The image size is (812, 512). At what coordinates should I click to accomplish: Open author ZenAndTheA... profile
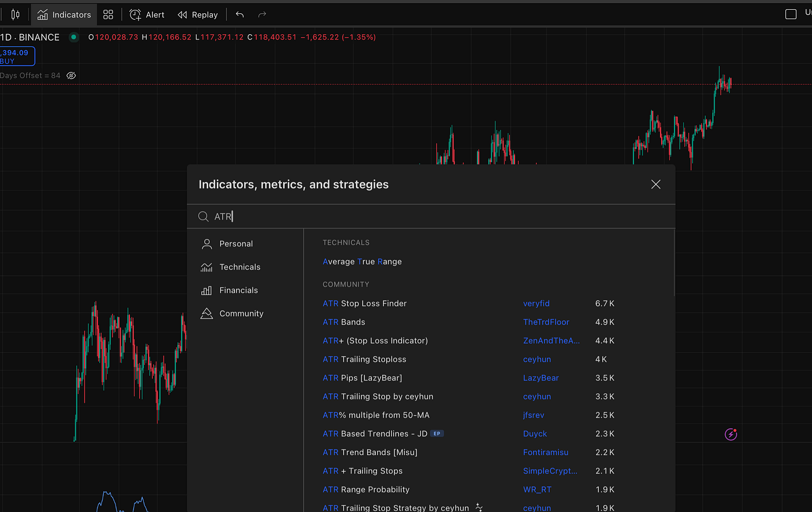pyautogui.click(x=552, y=340)
